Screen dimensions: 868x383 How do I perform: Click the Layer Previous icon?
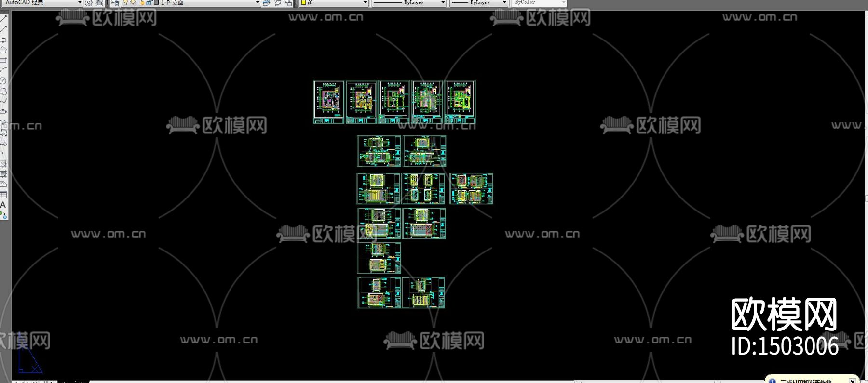[x=277, y=3]
